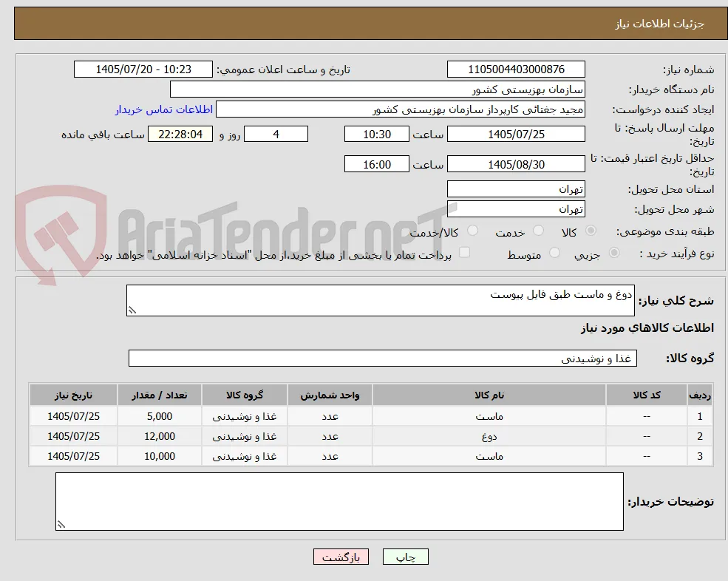Click the remaining days field showing 4
Image resolution: width=728 pixels, height=581 pixels.
click(276, 135)
